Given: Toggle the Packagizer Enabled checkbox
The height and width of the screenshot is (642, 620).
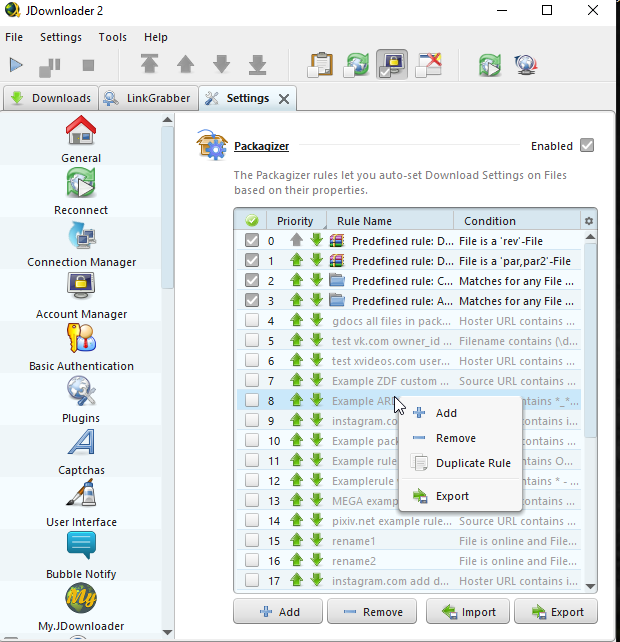Looking at the screenshot, I should (587, 146).
